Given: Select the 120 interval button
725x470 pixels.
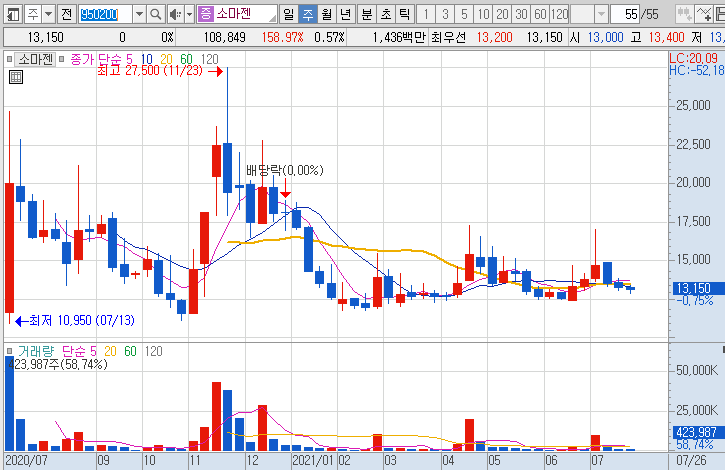Looking at the screenshot, I should [x=559, y=14].
